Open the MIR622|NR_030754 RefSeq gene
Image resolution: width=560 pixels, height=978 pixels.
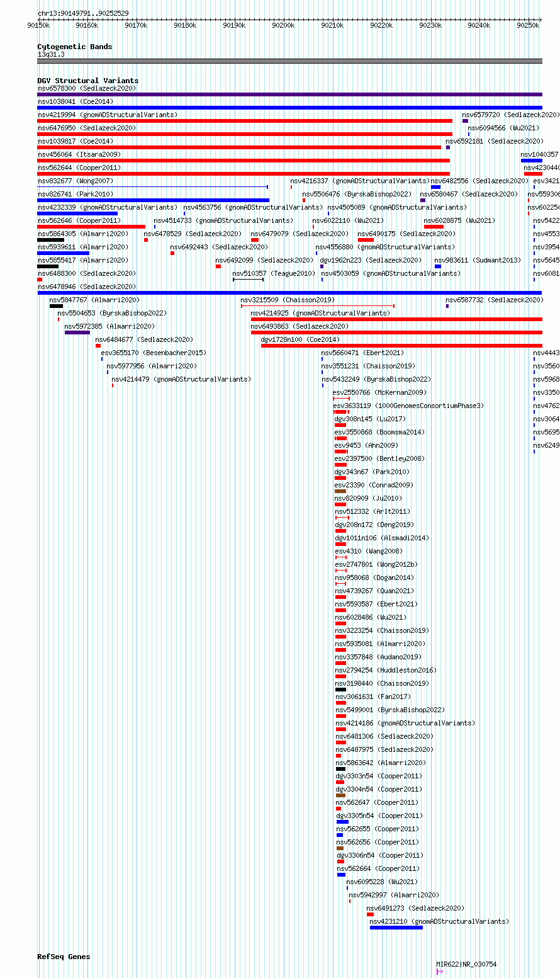[x=440, y=972]
